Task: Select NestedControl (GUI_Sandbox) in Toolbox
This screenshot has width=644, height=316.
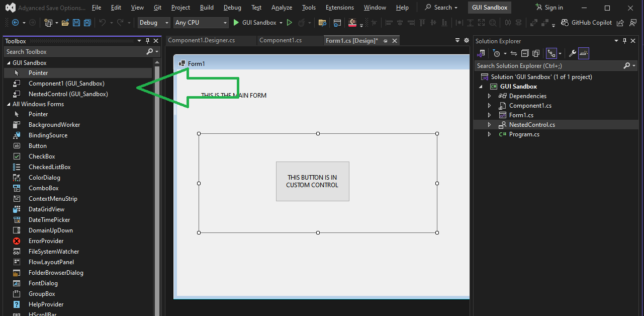Action: [x=68, y=94]
